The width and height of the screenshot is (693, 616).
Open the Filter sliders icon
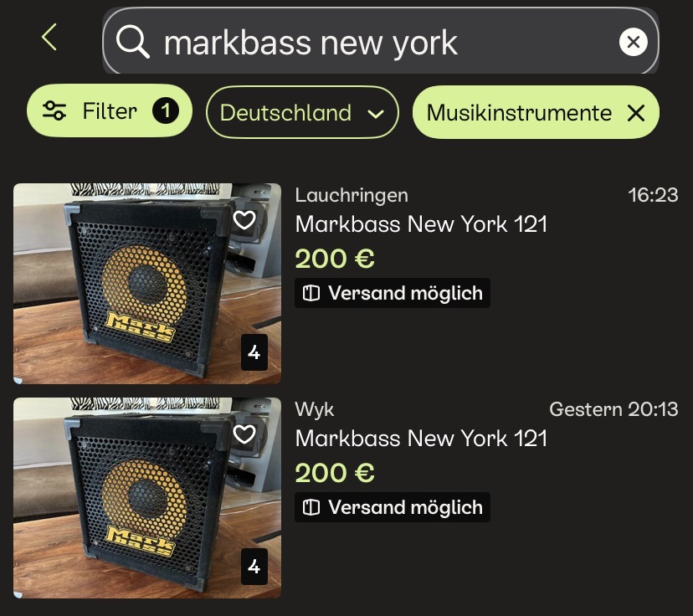tap(54, 111)
